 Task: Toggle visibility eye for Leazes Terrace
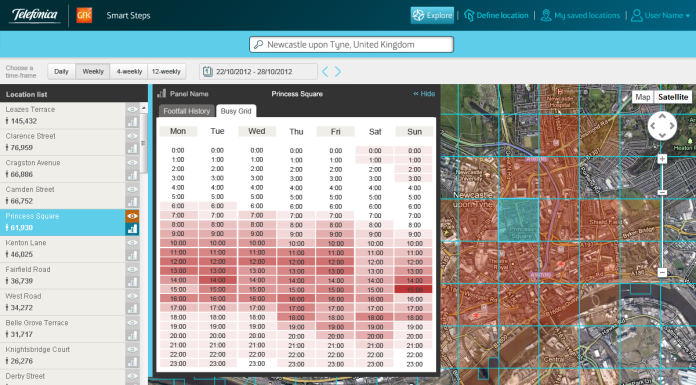[132, 109]
